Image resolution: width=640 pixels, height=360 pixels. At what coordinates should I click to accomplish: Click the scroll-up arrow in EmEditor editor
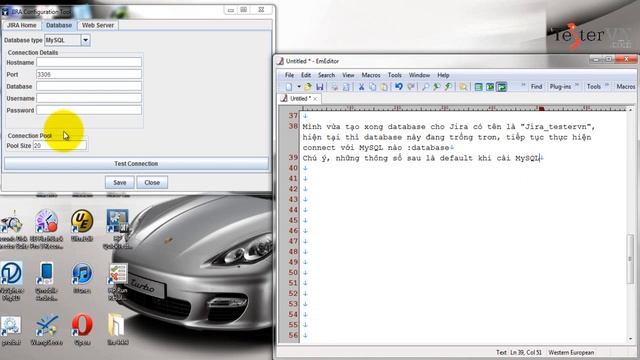[630, 110]
